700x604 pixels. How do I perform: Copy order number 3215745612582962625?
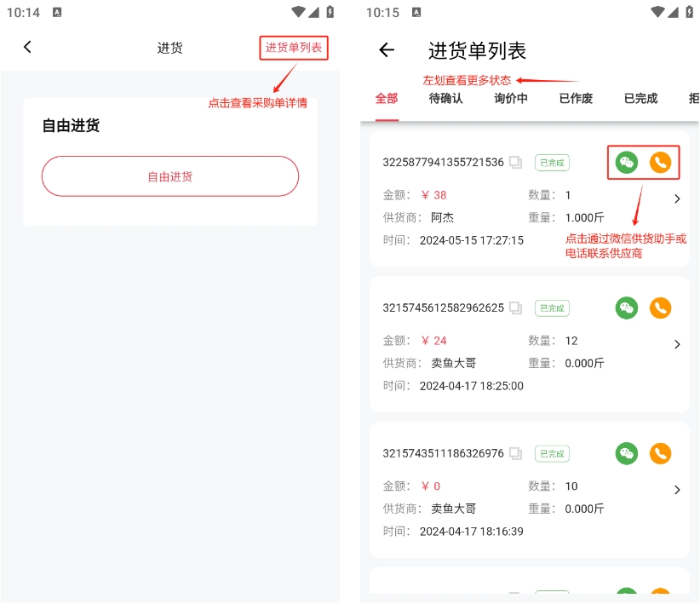click(x=515, y=308)
